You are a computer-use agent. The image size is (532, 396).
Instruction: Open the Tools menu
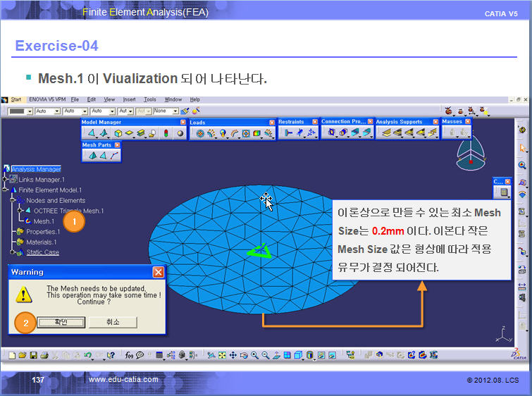tap(150, 100)
